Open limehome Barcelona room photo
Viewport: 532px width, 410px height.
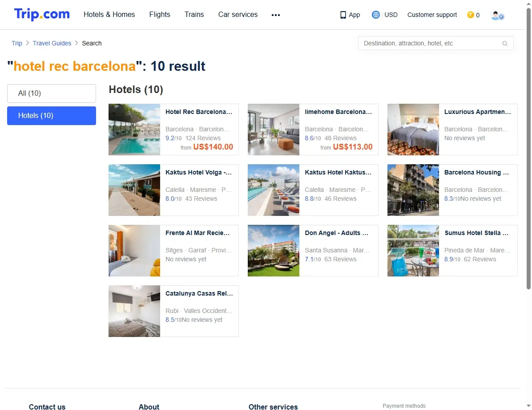click(x=274, y=130)
